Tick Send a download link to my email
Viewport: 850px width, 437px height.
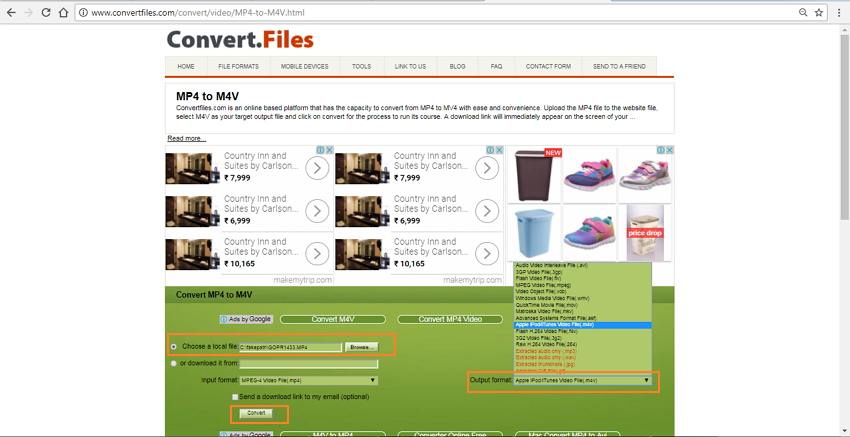click(x=235, y=397)
